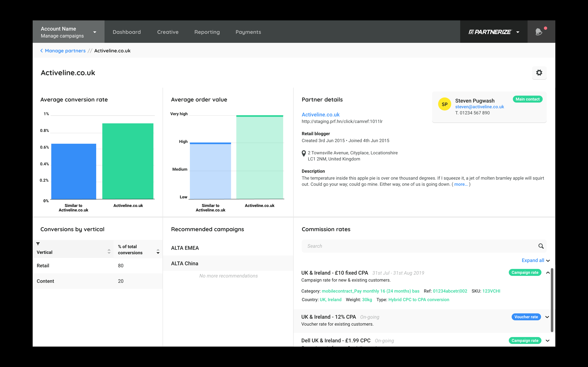Click the notifications bell icon
Screen dimensions: 588x367
coord(538,32)
